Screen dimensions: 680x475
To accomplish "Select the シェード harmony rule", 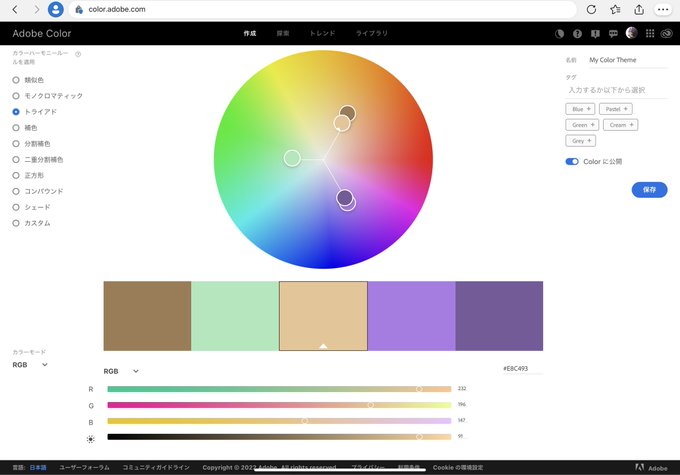I will tap(32, 207).
